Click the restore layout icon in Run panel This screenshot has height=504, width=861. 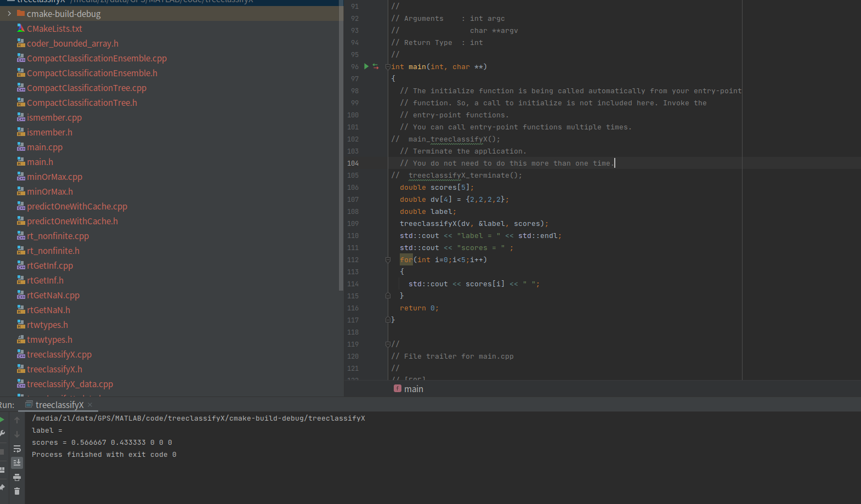click(x=2, y=470)
